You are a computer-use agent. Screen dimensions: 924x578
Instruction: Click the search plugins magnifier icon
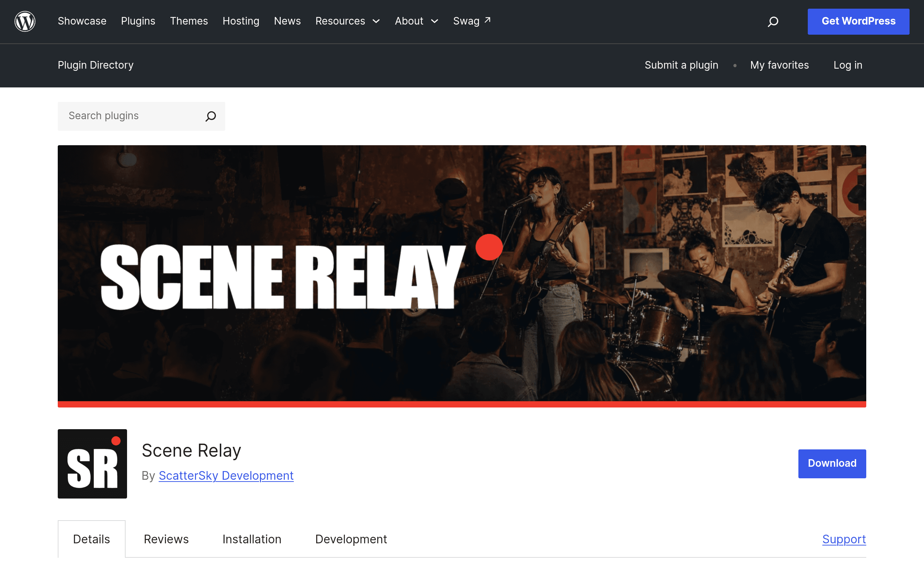click(211, 116)
